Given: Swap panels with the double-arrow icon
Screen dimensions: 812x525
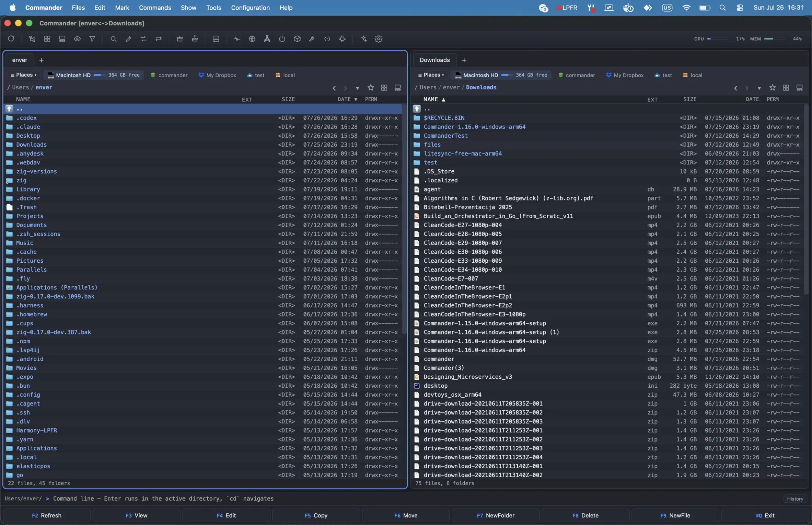Looking at the screenshot, I should (x=159, y=39).
